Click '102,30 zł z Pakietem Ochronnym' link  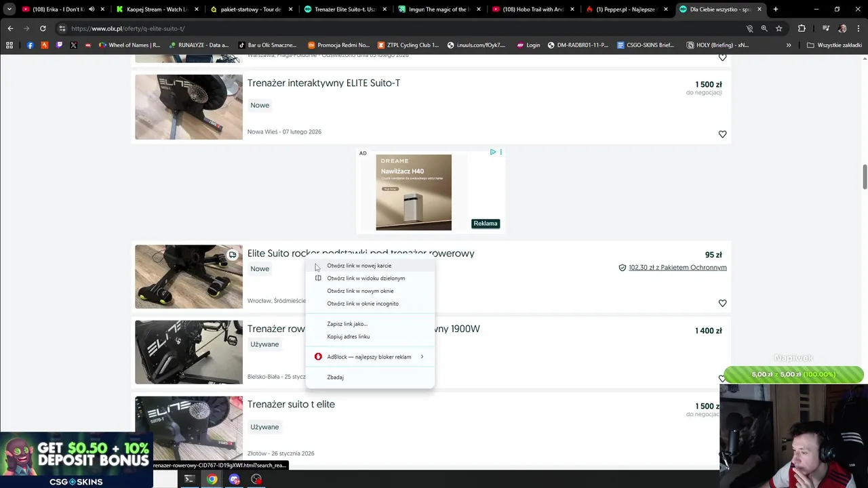(677, 268)
